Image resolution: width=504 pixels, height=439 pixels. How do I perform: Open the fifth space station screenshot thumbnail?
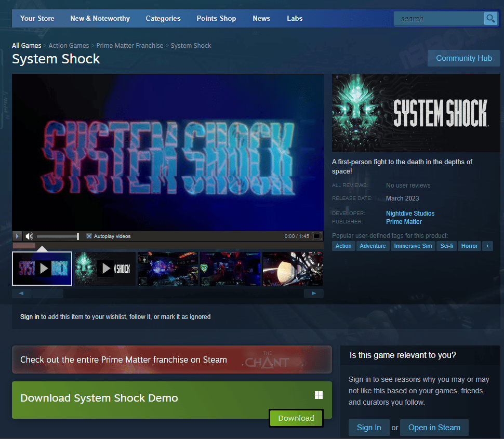click(x=293, y=269)
